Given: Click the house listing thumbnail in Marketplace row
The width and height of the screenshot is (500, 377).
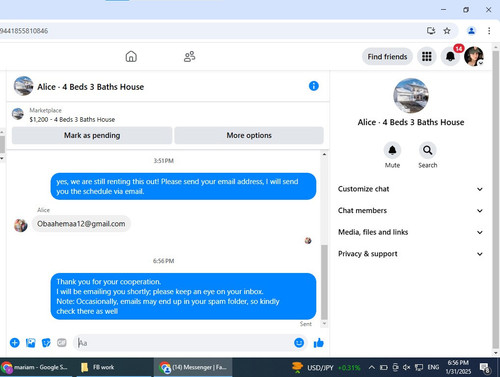Looking at the screenshot, I should [x=18, y=114].
